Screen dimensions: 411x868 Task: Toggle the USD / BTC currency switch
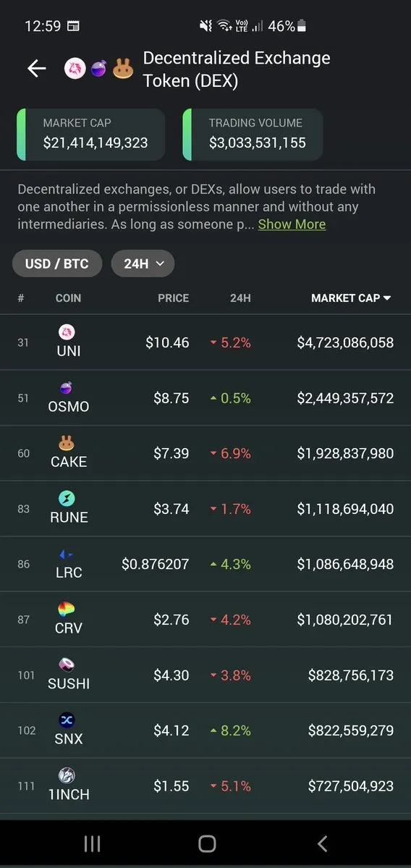tap(57, 264)
